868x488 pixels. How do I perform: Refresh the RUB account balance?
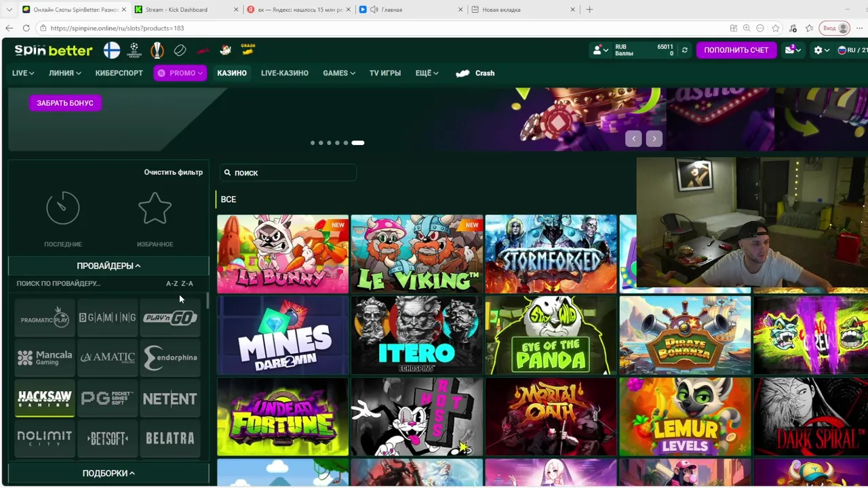tap(684, 50)
